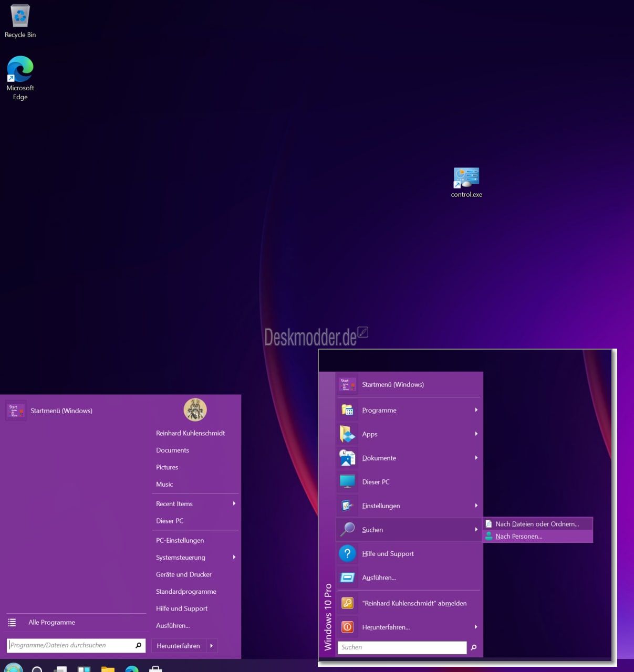Open Standardprogramme
This screenshot has height=672, width=634.
[x=195, y=591]
